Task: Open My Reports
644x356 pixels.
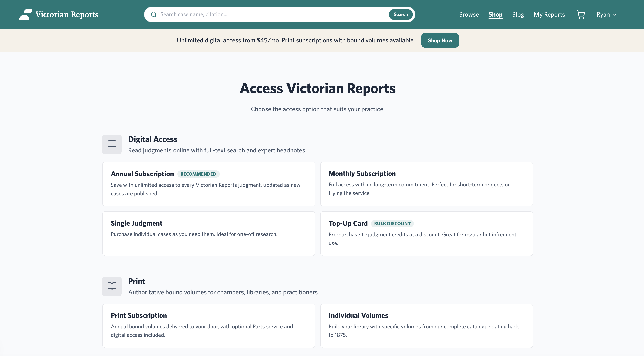Action: click(x=549, y=14)
